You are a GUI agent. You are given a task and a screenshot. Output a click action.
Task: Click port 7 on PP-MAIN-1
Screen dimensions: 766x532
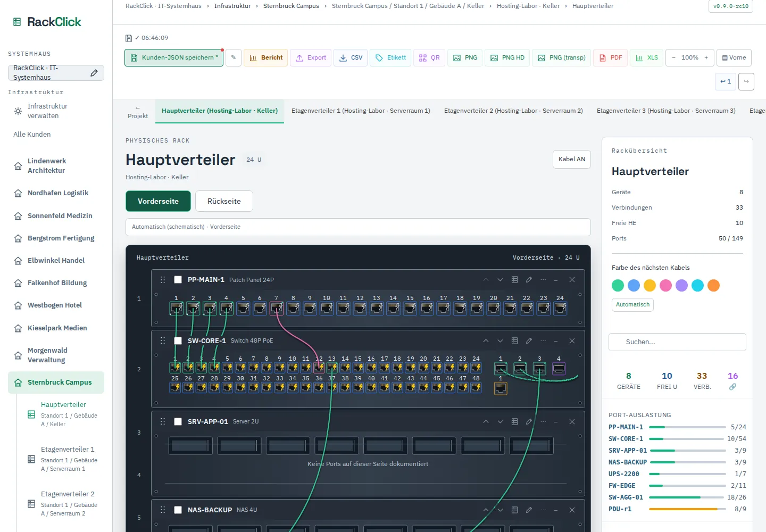click(x=277, y=307)
